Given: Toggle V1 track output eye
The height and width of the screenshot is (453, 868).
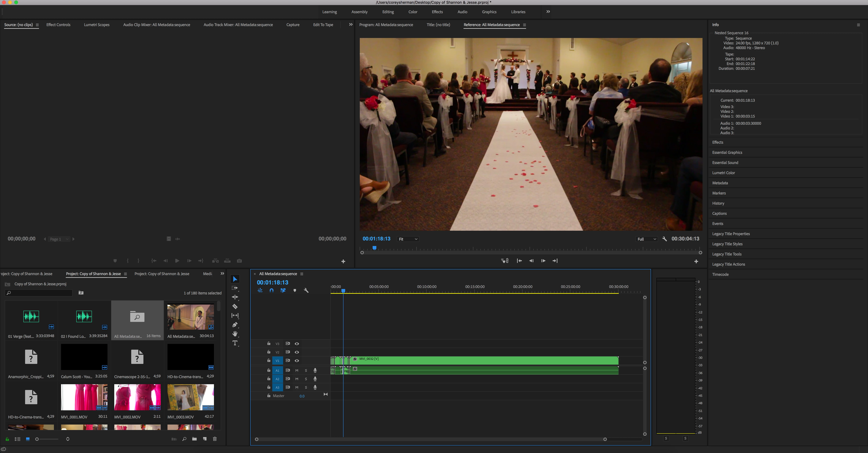Looking at the screenshot, I should coord(297,361).
